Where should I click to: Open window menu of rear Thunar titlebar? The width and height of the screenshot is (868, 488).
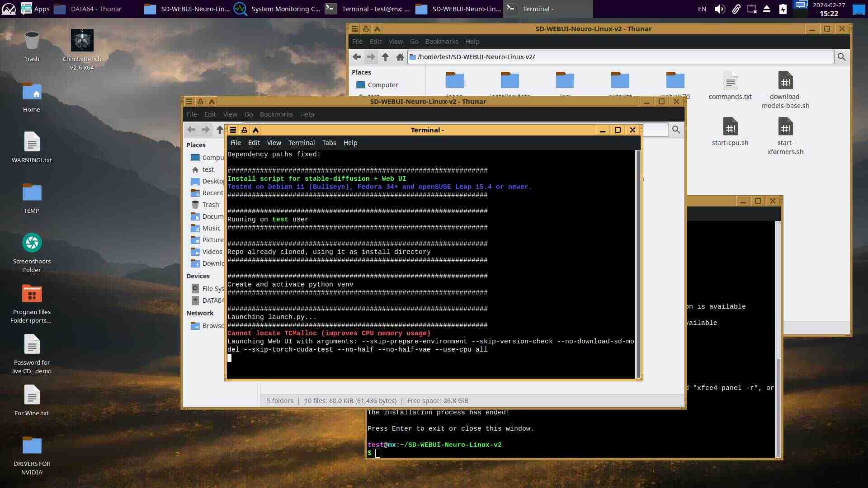(x=354, y=29)
